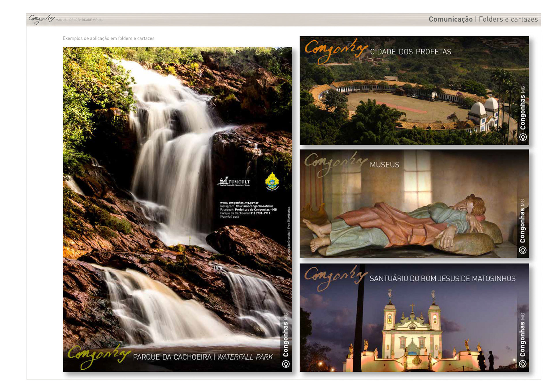Click the circular emblem on Santuário banner
554x392 pixels.
pos(523,364)
